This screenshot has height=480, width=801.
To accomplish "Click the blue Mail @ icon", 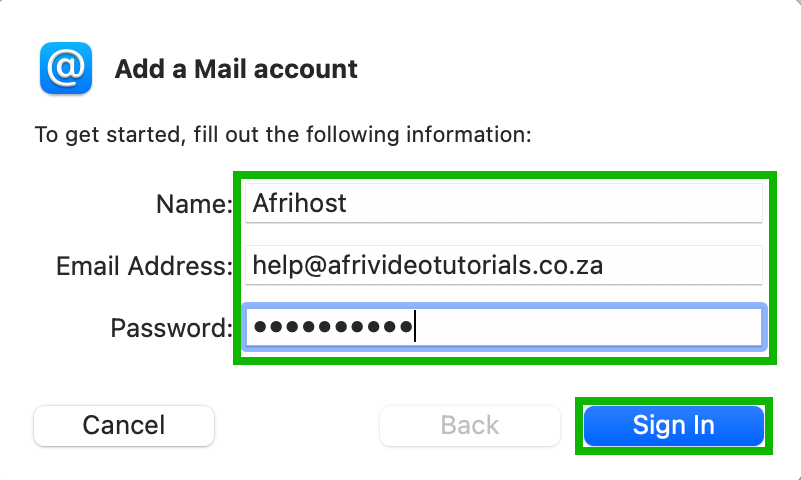I will point(66,68).
